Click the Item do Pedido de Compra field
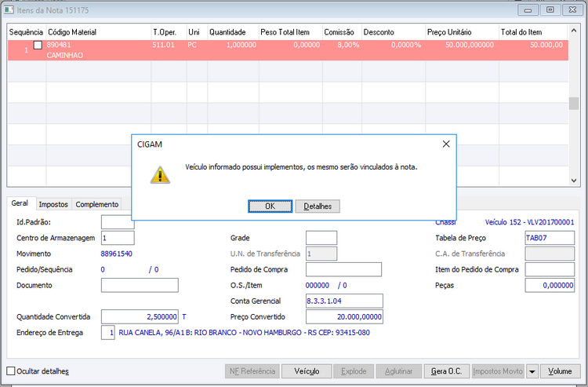Screen dimensions: 588x387 [550, 269]
